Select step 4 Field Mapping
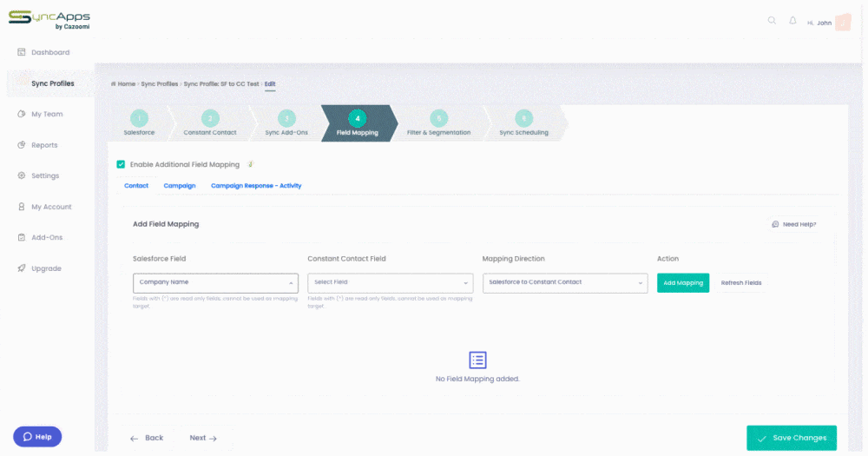Image resolution: width=868 pixels, height=456 pixels. 358,123
